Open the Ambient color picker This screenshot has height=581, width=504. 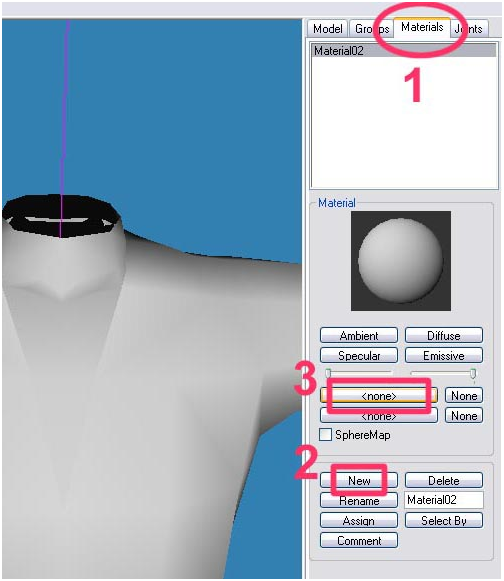tap(359, 335)
